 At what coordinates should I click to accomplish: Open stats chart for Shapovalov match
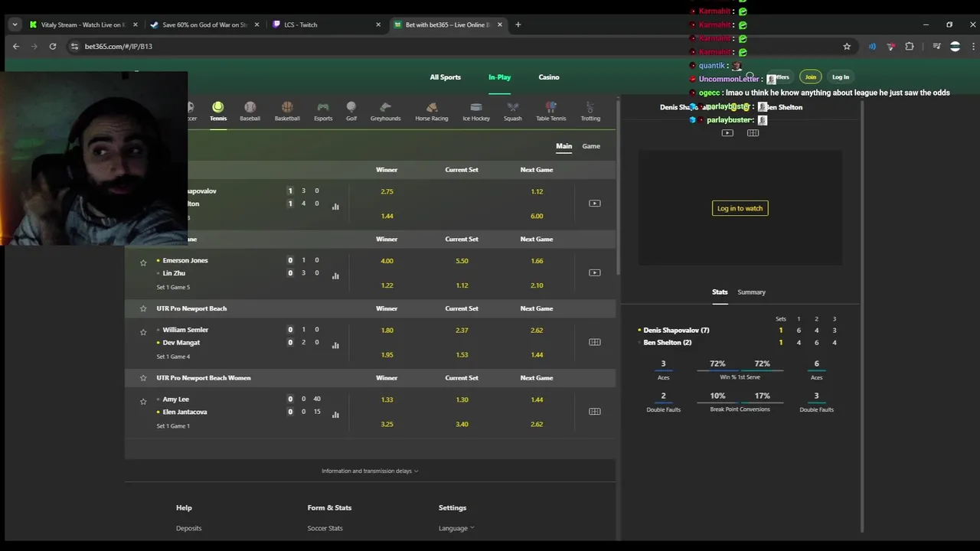coord(335,206)
